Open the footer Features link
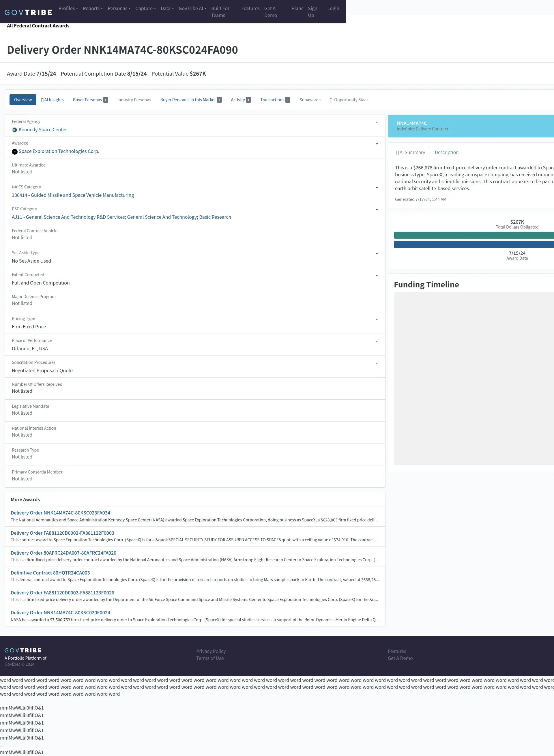554x756 pixels. coord(397,651)
